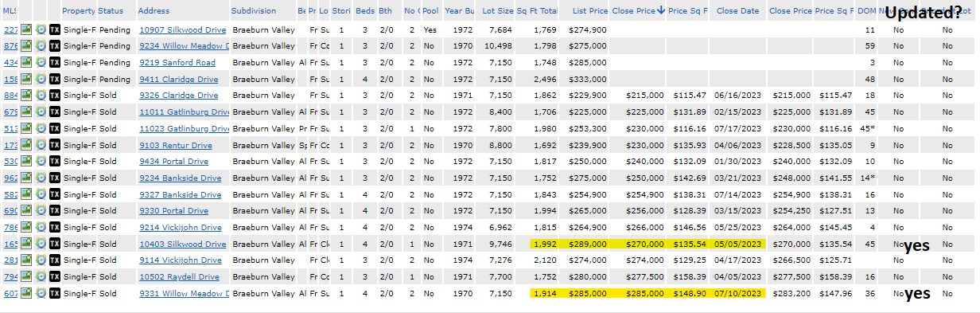
Task: Sort by the Pool column header
Action: point(430,11)
